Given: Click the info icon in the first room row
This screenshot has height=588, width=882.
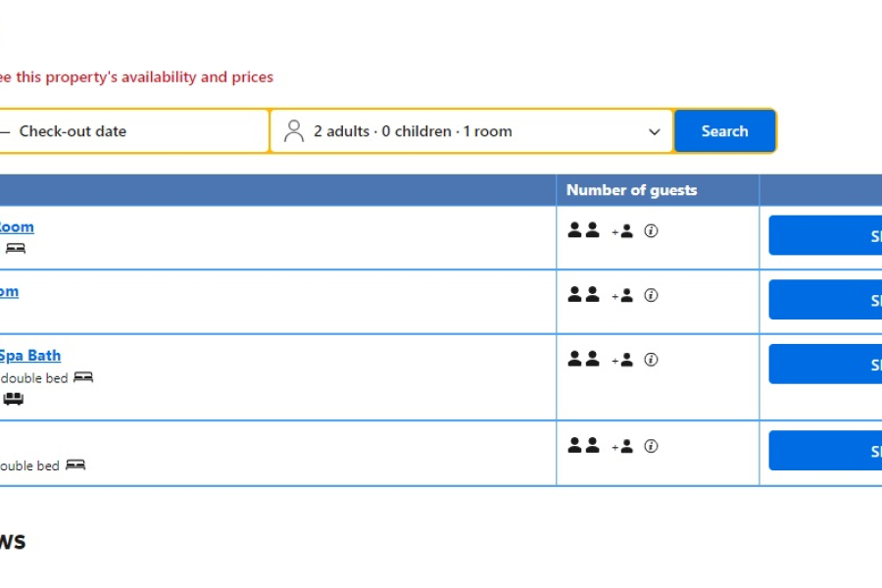Looking at the screenshot, I should point(651,231).
